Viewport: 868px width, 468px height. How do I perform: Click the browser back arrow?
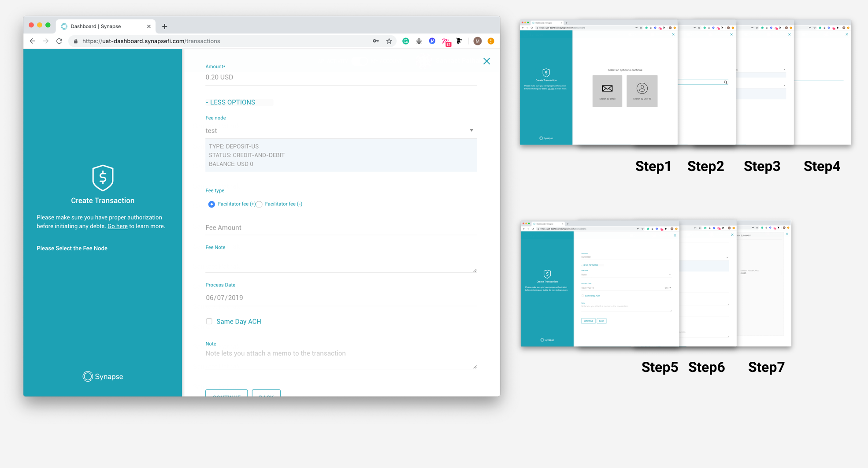[x=33, y=41]
